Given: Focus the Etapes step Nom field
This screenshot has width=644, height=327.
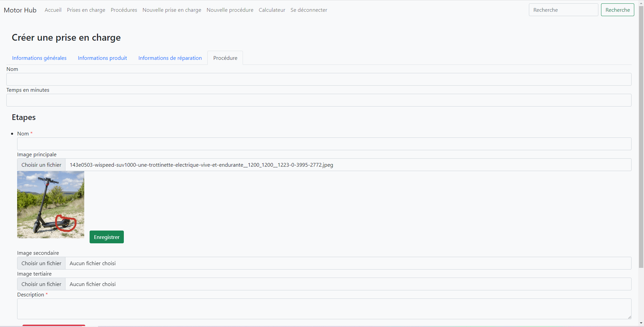Looking at the screenshot, I should (x=324, y=144).
